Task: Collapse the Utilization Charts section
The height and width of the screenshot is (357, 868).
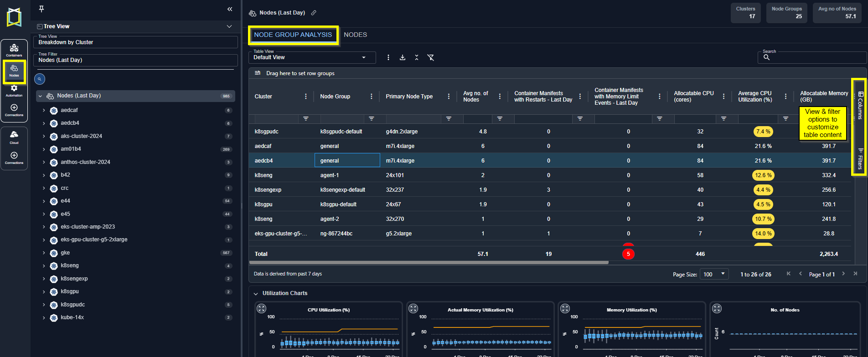Action: tap(256, 294)
